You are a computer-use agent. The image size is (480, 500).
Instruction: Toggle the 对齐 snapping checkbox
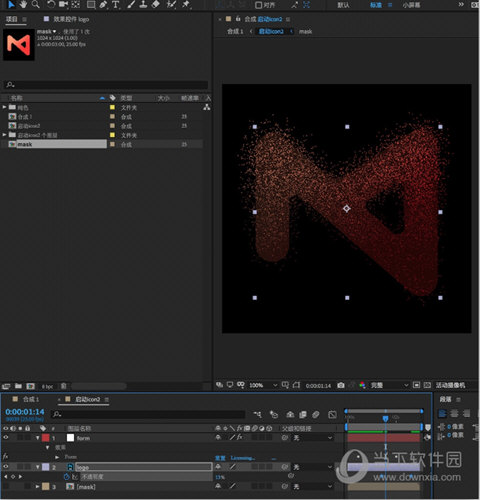[x=259, y=5]
